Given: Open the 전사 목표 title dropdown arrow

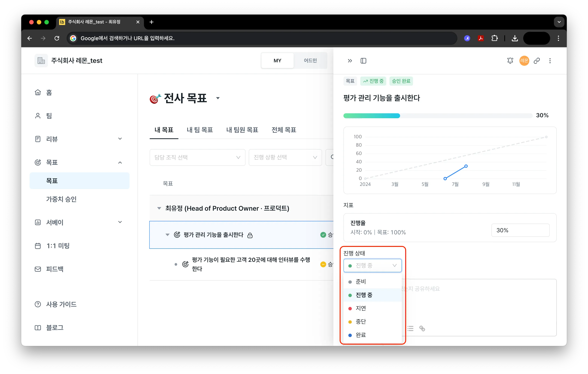Looking at the screenshot, I should point(218,98).
